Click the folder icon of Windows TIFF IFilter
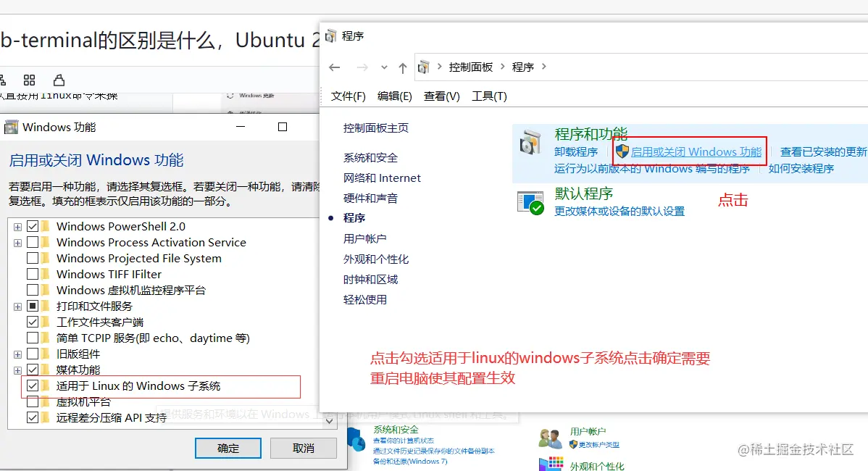The image size is (868, 471). click(x=46, y=274)
